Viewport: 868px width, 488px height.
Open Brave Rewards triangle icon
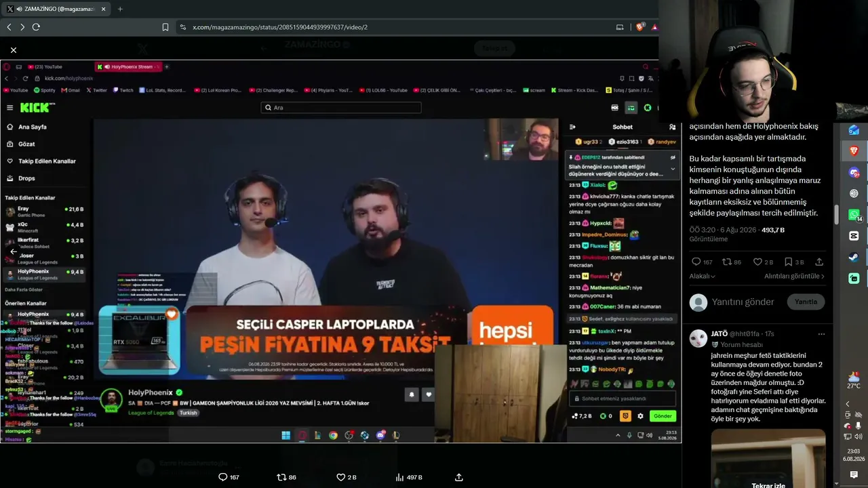tap(654, 27)
